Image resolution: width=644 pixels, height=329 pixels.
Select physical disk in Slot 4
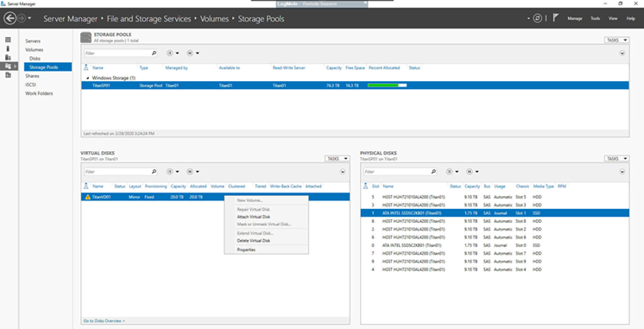(495, 269)
